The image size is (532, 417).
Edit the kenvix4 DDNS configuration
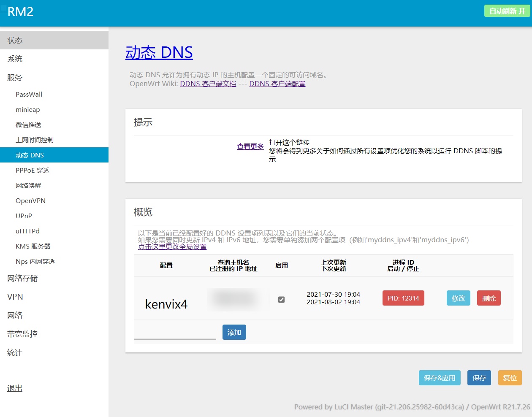458,298
